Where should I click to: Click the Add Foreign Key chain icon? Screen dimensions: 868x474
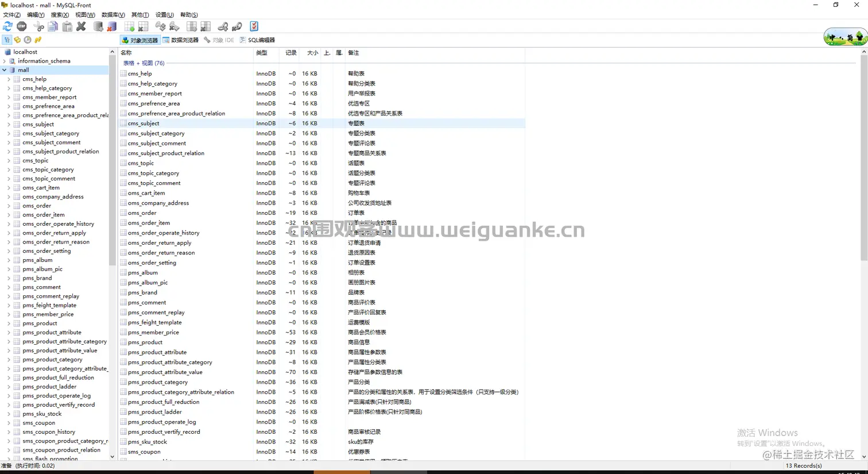coord(223,26)
